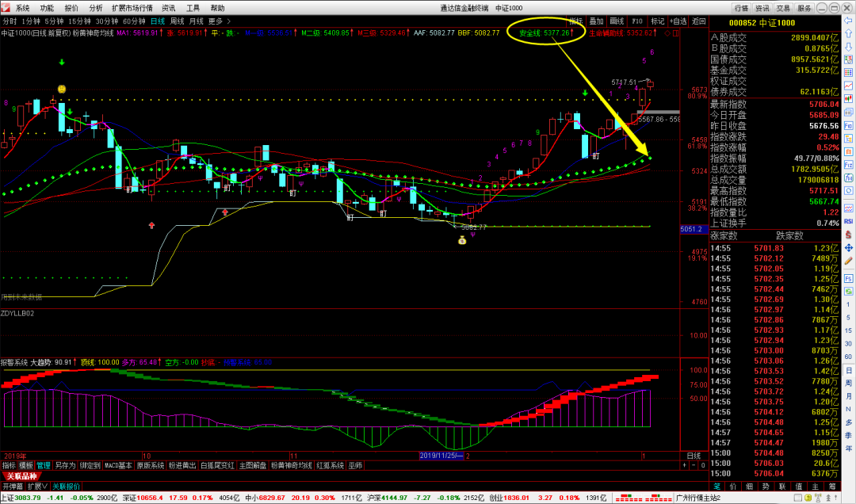Click the 交易 button in the title bar
This screenshot has height=504, width=856.
783,8
